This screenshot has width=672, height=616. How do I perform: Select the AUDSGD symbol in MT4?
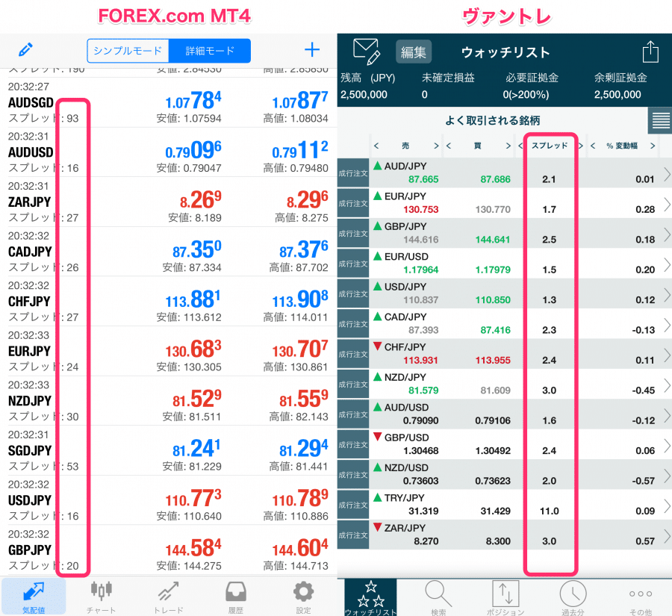tap(31, 102)
